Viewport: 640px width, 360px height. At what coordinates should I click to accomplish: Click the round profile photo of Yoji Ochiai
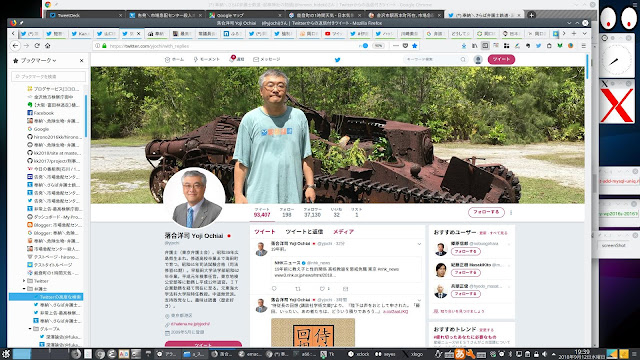point(194,198)
